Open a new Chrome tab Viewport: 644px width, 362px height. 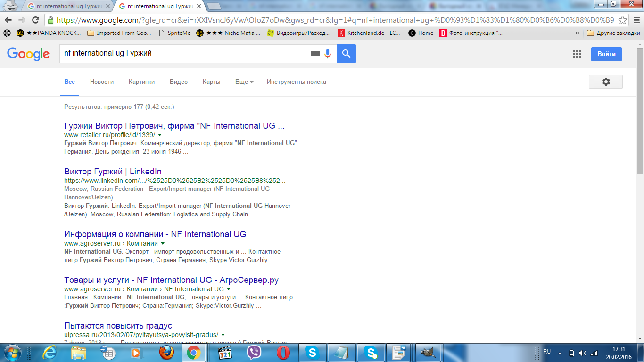[x=214, y=6]
